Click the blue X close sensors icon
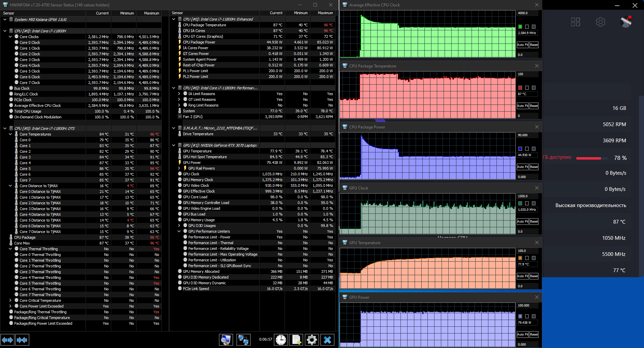 [327, 340]
